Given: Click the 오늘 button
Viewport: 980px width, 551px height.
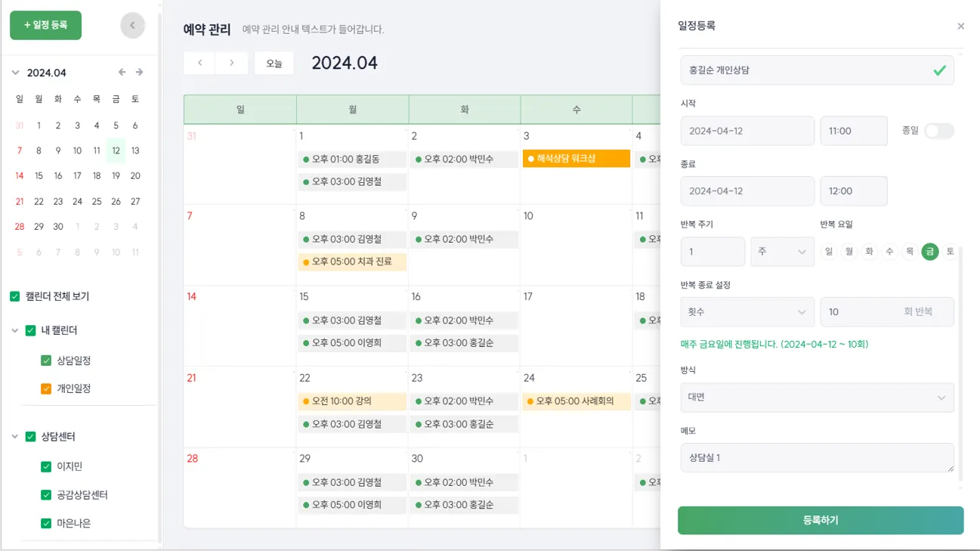Looking at the screenshot, I should [x=274, y=63].
